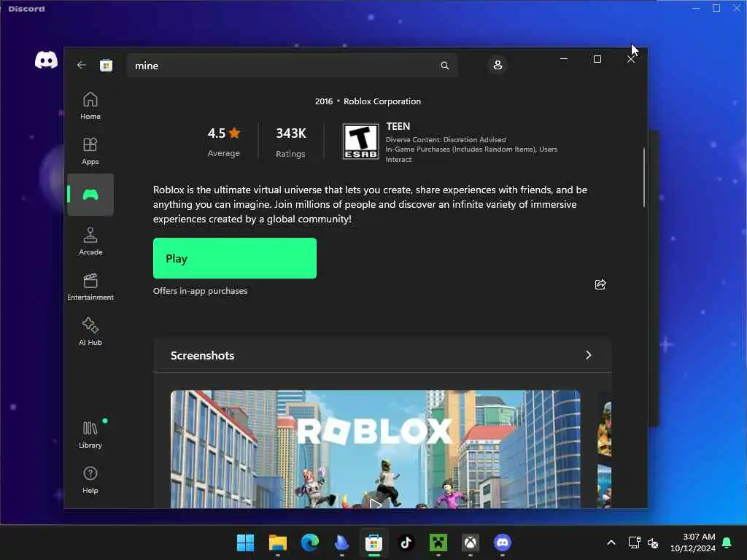Open the Apps section
The height and width of the screenshot is (560, 747).
pos(90,151)
